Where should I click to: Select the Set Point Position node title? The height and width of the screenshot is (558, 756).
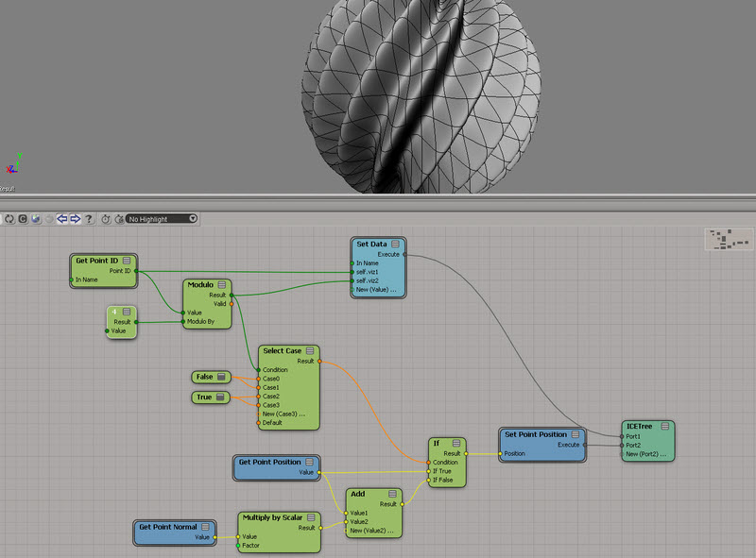(x=535, y=434)
